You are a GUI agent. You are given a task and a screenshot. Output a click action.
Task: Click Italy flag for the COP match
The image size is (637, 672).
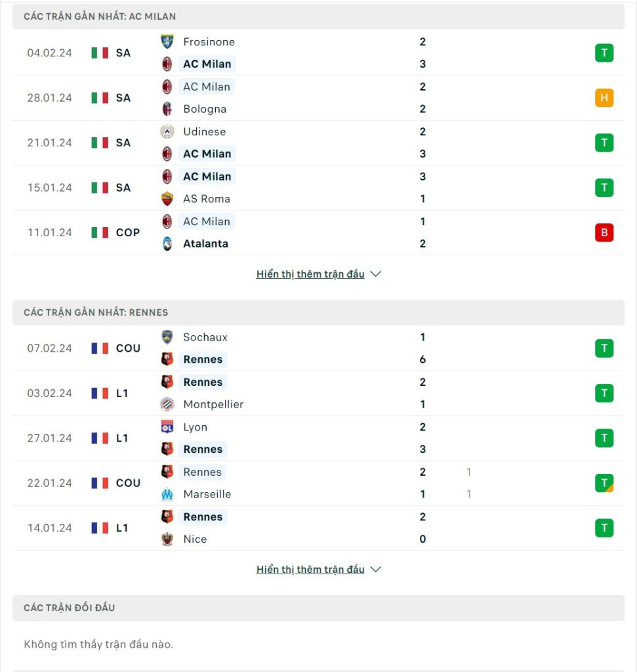pos(100,232)
